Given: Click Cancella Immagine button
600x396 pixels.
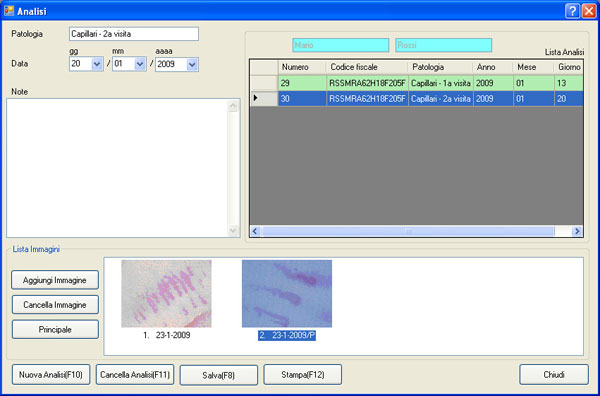Looking at the screenshot, I should (55, 305).
